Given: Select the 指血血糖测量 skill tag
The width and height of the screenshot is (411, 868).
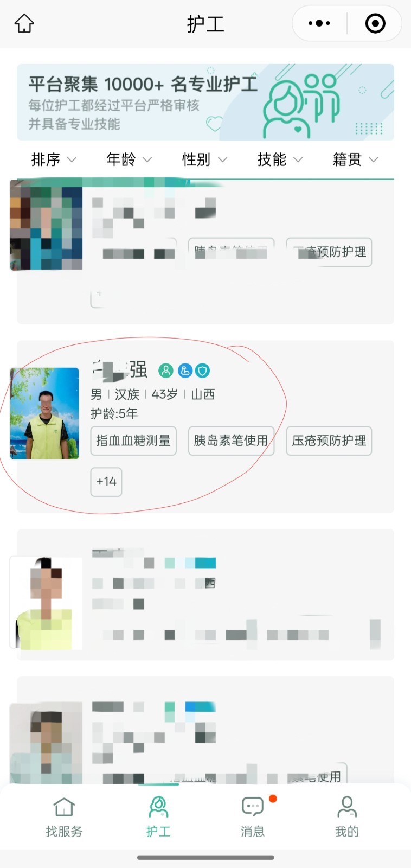Looking at the screenshot, I should pyautogui.click(x=133, y=441).
